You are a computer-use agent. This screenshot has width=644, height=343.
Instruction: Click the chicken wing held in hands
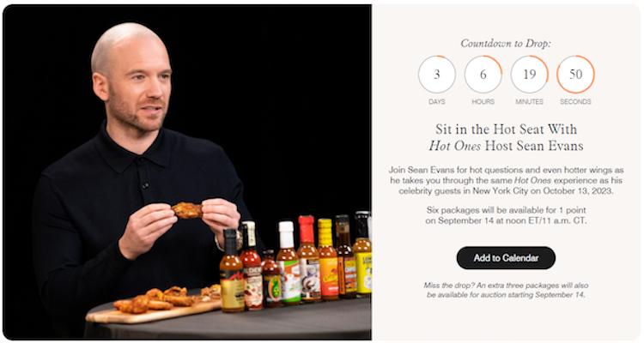[x=187, y=210]
